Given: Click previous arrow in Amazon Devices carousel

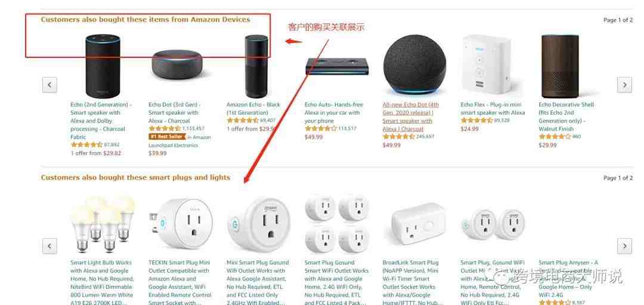Looking at the screenshot, I should 49,85.
